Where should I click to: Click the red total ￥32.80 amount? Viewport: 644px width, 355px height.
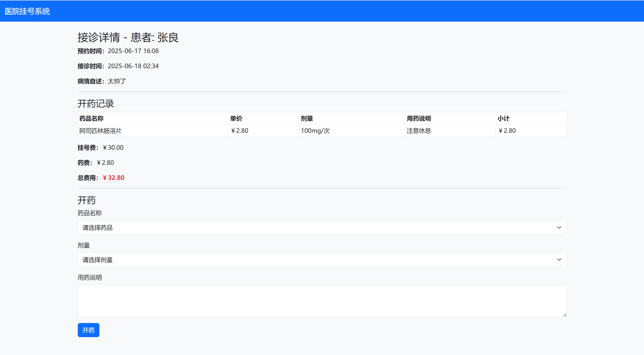pyautogui.click(x=113, y=178)
